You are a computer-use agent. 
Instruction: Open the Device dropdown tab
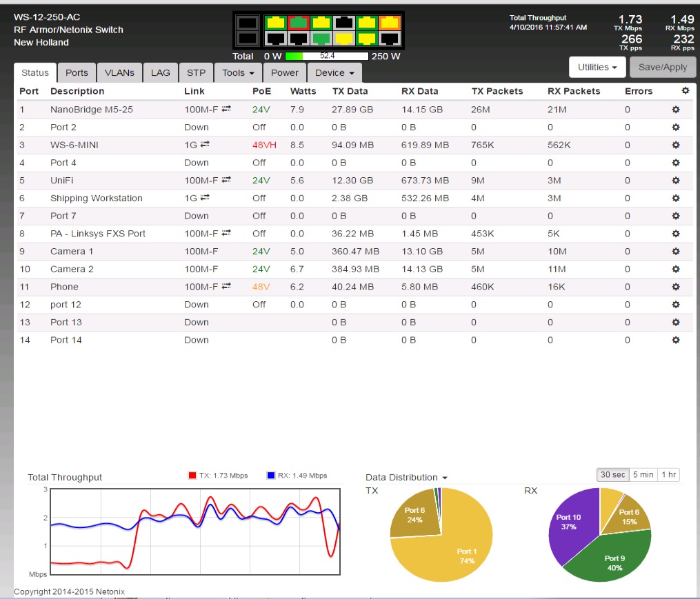(x=334, y=73)
